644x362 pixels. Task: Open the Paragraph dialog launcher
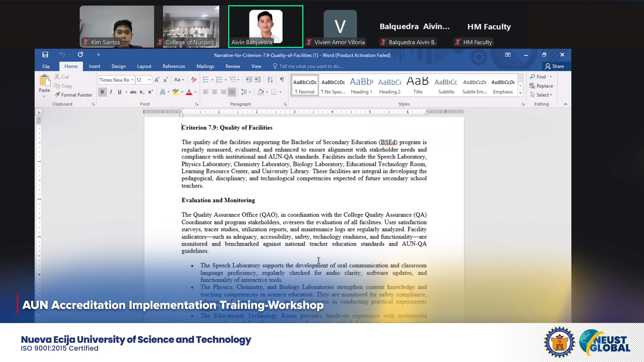(x=285, y=104)
